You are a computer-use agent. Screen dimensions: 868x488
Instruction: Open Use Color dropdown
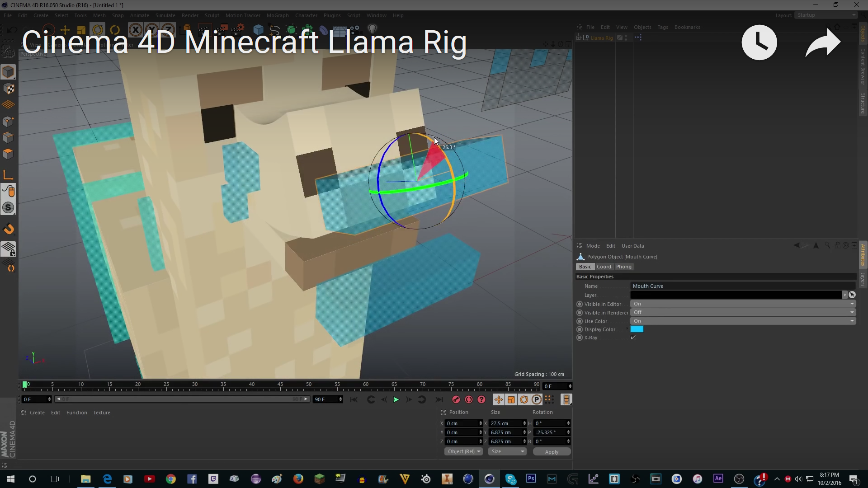pyautogui.click(x=743, y=321)
